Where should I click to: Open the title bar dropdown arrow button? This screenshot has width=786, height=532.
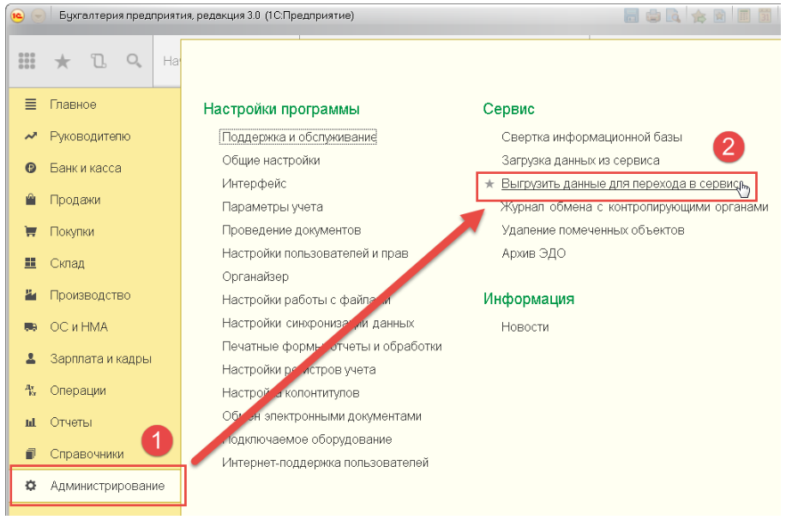coord(39,15)
